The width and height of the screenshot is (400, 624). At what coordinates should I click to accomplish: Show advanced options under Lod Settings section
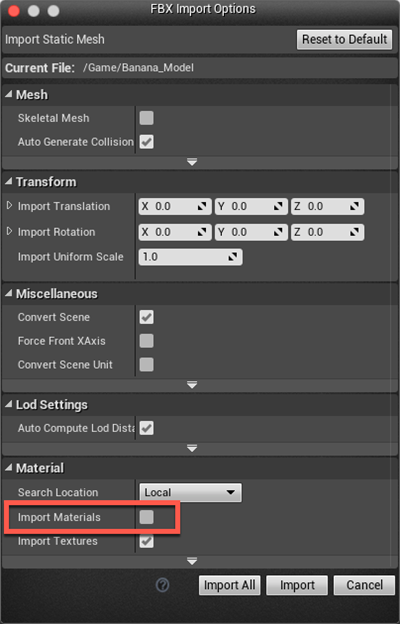point(192,448)
